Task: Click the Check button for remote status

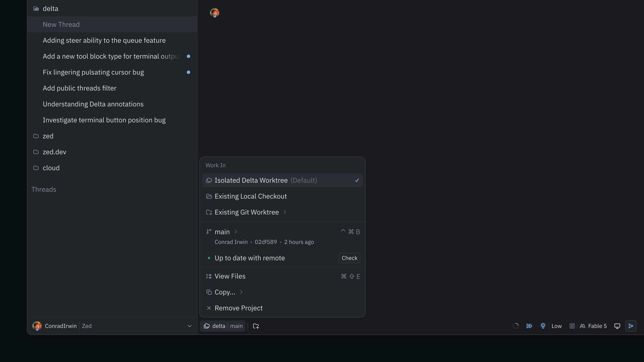Action: pos(349,258)
